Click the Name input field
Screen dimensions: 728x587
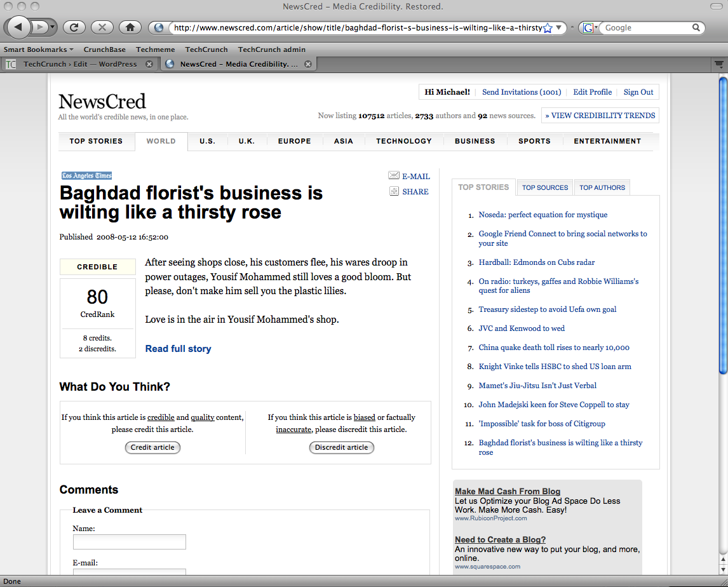129,541
